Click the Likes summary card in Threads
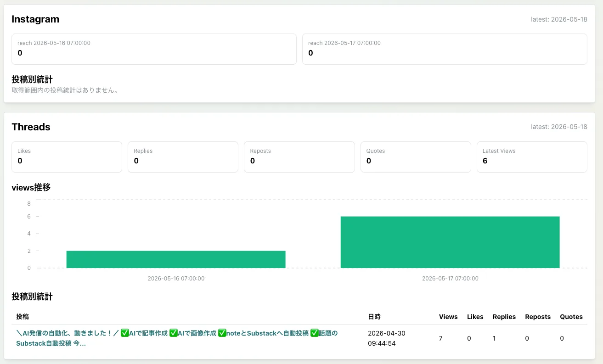Image resolution: width=603 pixels, height=364 pixels. (x=67, y=157)
